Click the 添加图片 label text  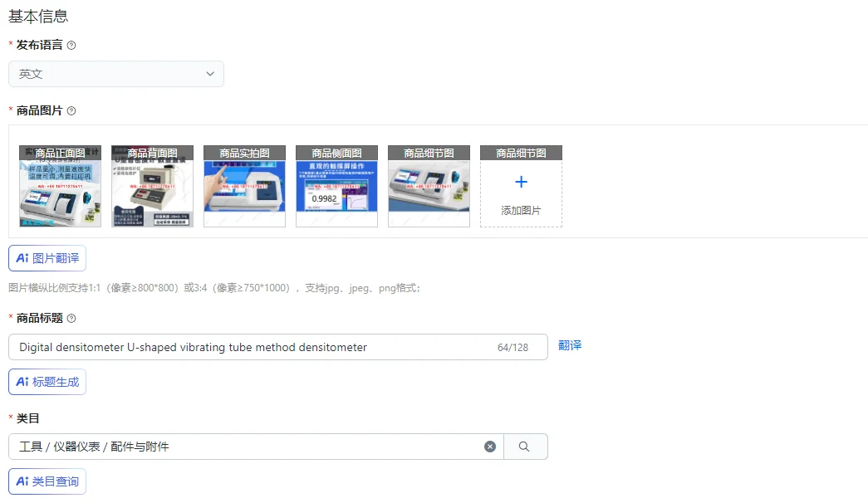[521, 210]
